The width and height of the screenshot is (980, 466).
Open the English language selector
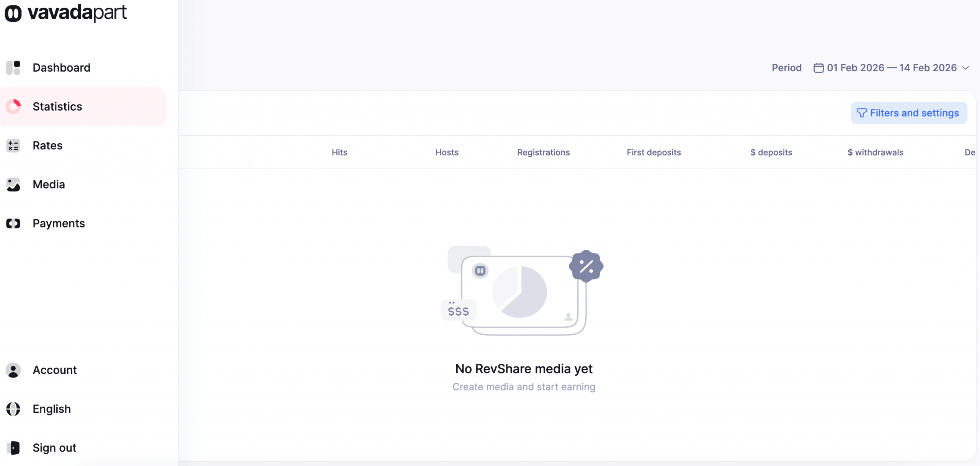tap(52, 409)
